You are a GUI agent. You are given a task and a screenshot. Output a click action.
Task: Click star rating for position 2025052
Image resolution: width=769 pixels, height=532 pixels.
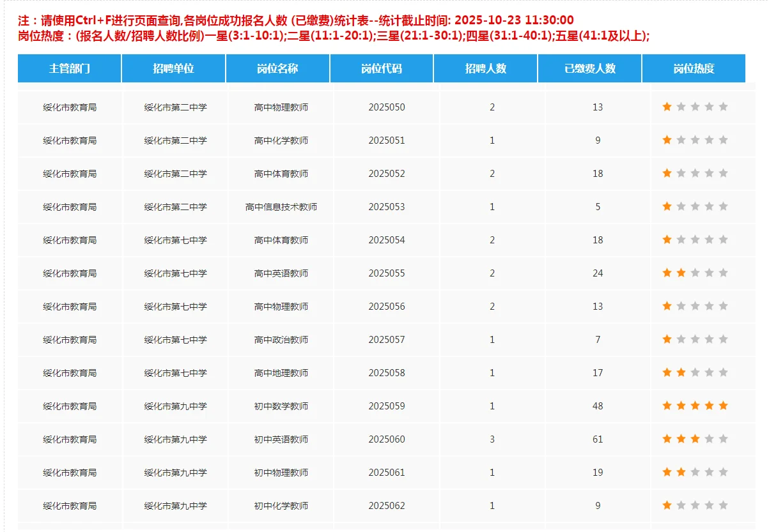tap(695, 173)
